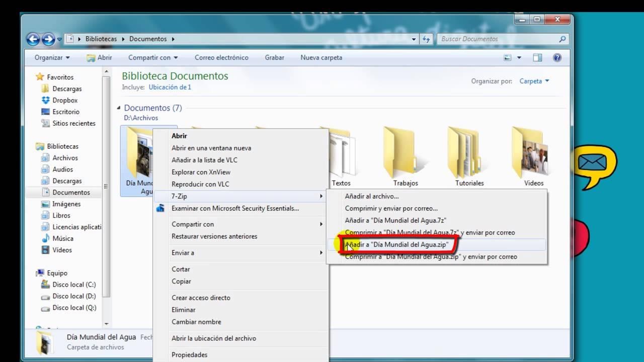Screen dimensions: 644x362
Task: Click the refresh icon in the address bar
Action: point(426,39)
